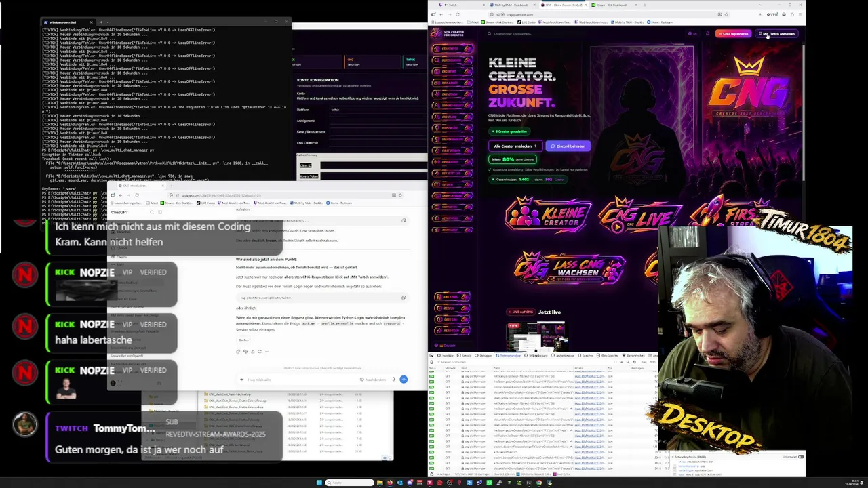The image size is (868, 488).
Task: Switch to the Stream - Kick Dashboard tab
Action: point(612,5)
